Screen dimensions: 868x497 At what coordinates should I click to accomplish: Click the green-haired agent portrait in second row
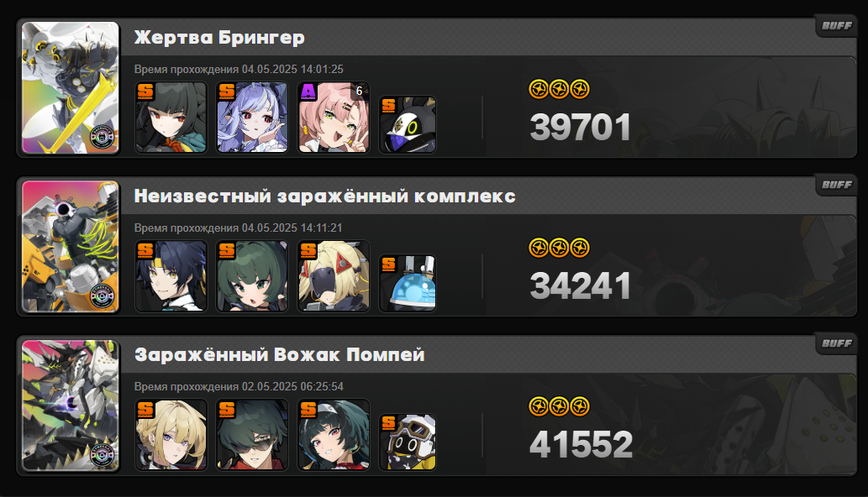[x=252, y=276]
